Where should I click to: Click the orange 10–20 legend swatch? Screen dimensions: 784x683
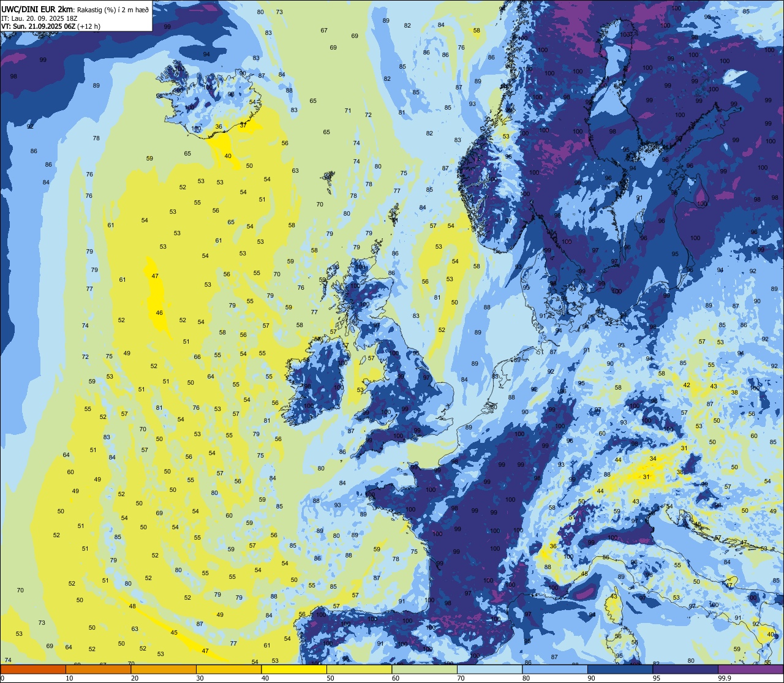98,669
